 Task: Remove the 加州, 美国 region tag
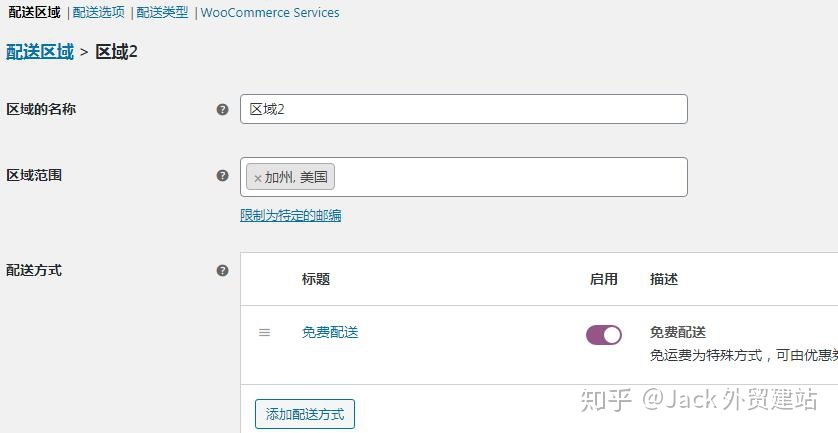[258, 178]
